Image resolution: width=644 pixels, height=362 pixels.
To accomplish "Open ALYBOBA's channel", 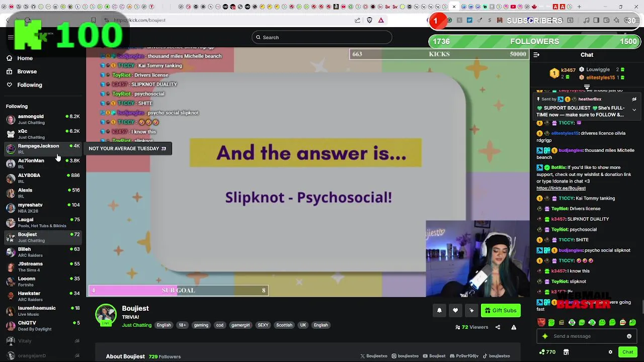I will [x=43, y=178].
